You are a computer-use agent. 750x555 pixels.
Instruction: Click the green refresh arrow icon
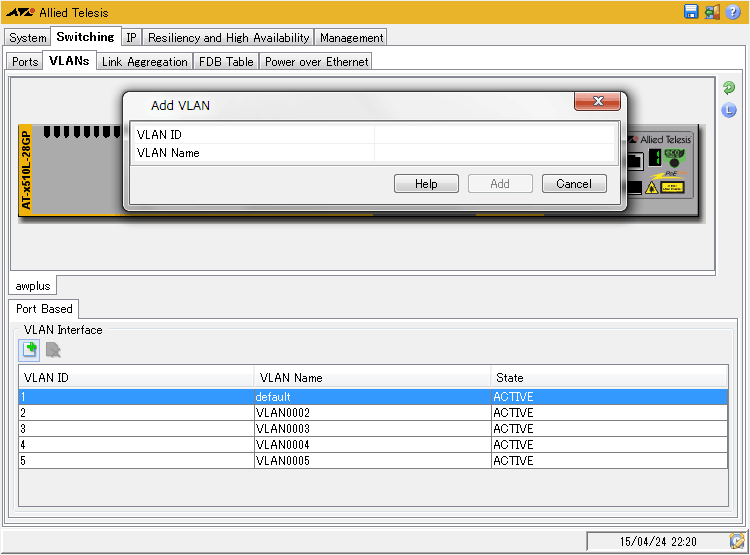[729, 89]
